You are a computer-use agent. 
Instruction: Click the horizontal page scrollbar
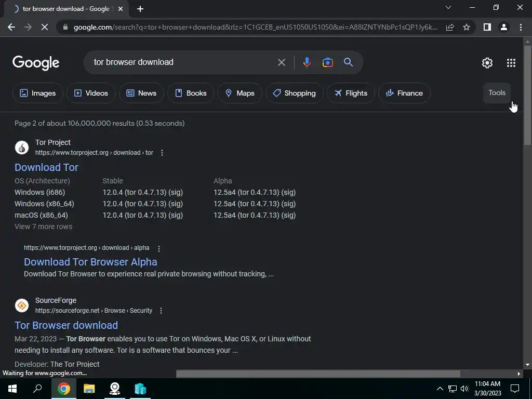point(318,374)
